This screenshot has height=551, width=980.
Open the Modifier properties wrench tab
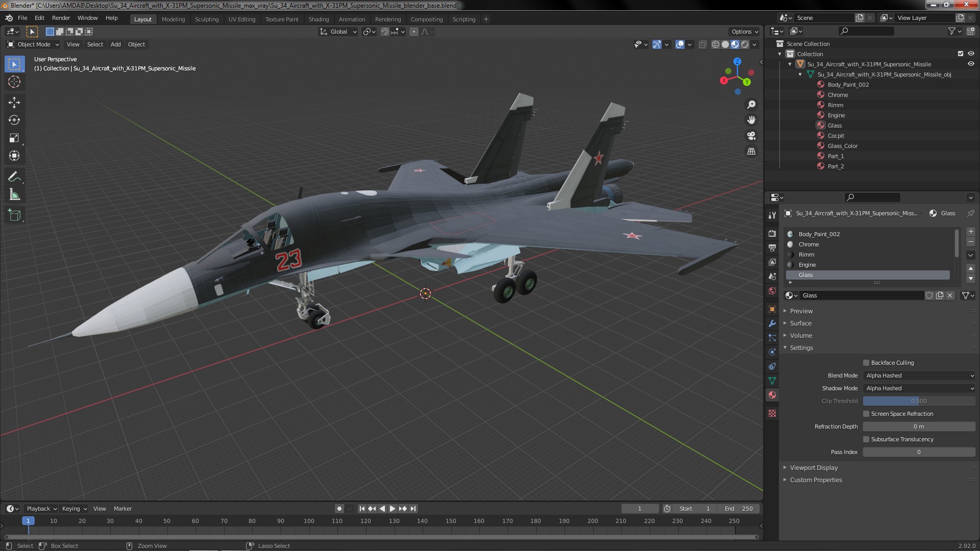tap(772, 323)
